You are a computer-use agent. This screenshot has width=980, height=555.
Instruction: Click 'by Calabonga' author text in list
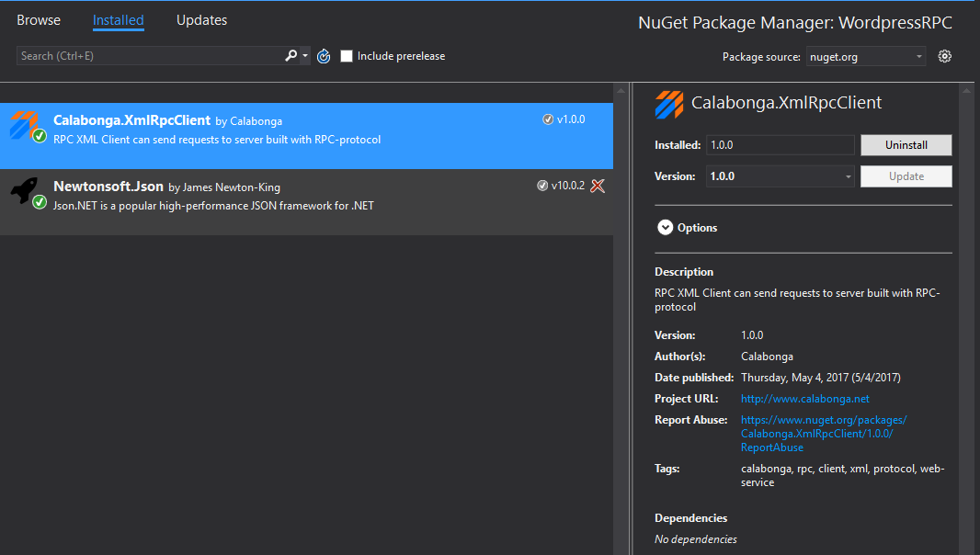249,121
